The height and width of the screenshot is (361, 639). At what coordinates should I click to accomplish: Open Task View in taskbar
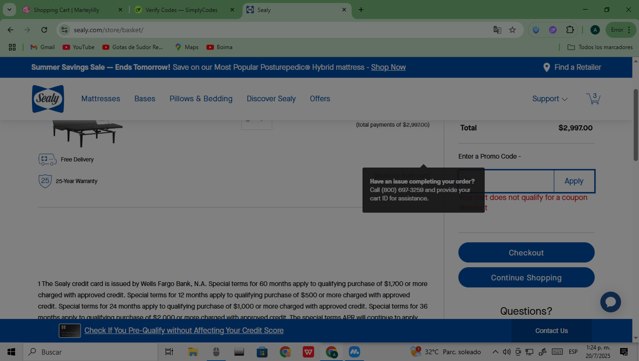coord(169,352)
